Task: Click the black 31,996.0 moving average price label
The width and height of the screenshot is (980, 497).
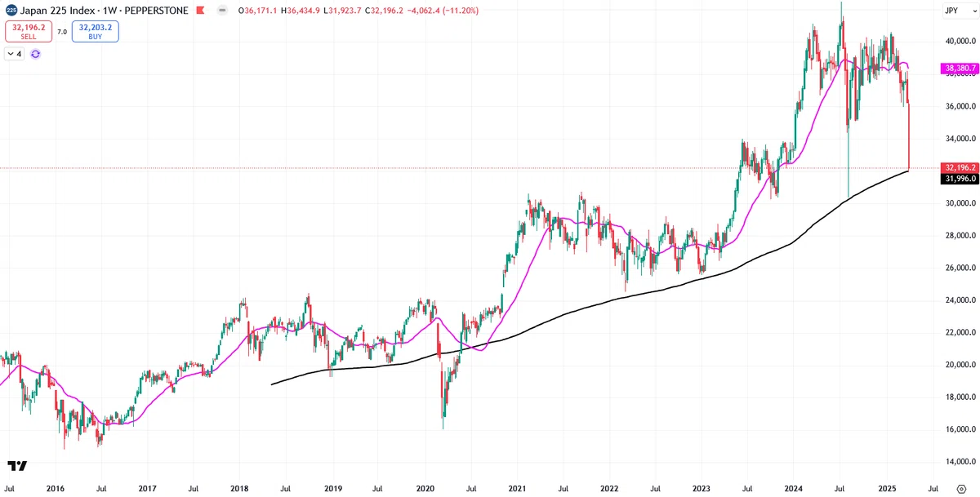Action: point(960,179)
